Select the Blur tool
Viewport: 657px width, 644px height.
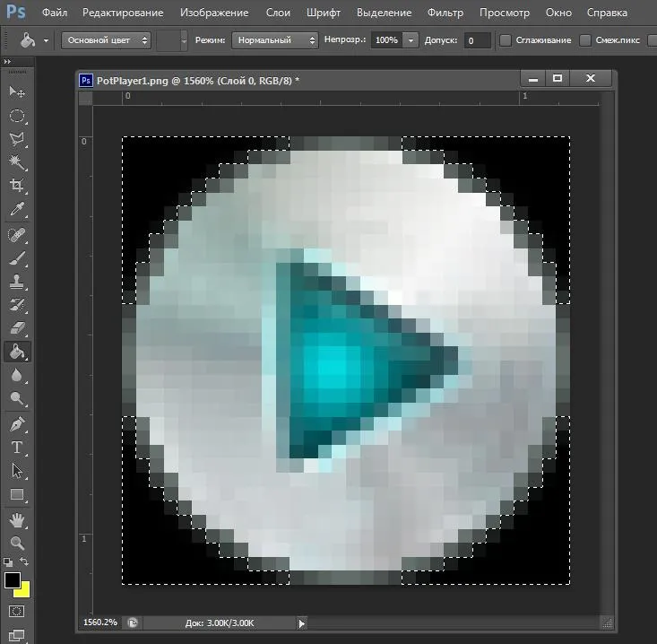(17, 375)
